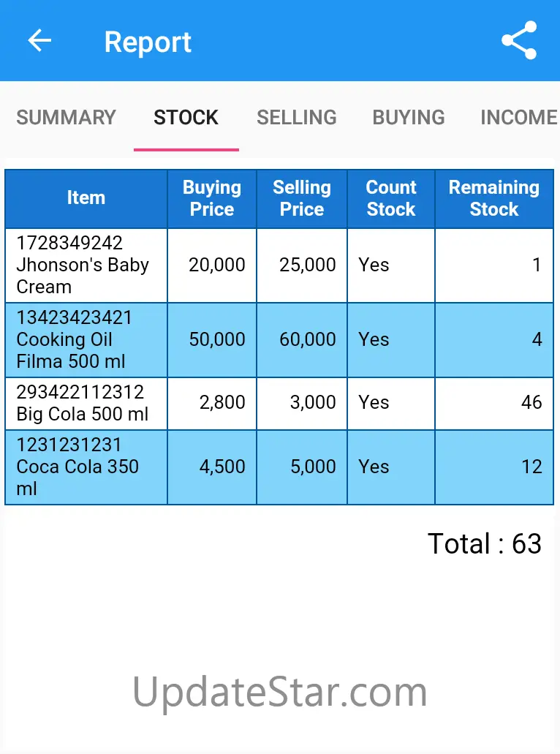Tap the back arrow icon
This screenshot has height=754, width=560.
[x=39, y=41]
